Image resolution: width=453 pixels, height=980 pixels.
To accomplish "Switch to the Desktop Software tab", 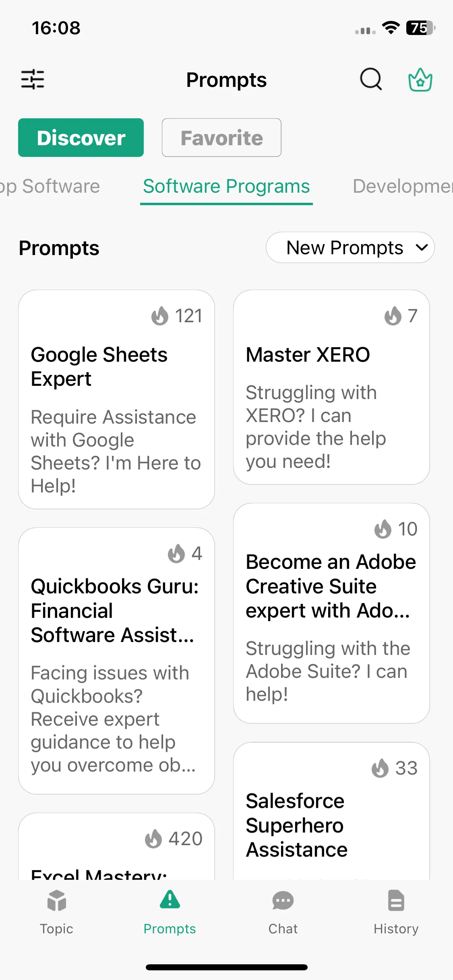I will 50,187.
